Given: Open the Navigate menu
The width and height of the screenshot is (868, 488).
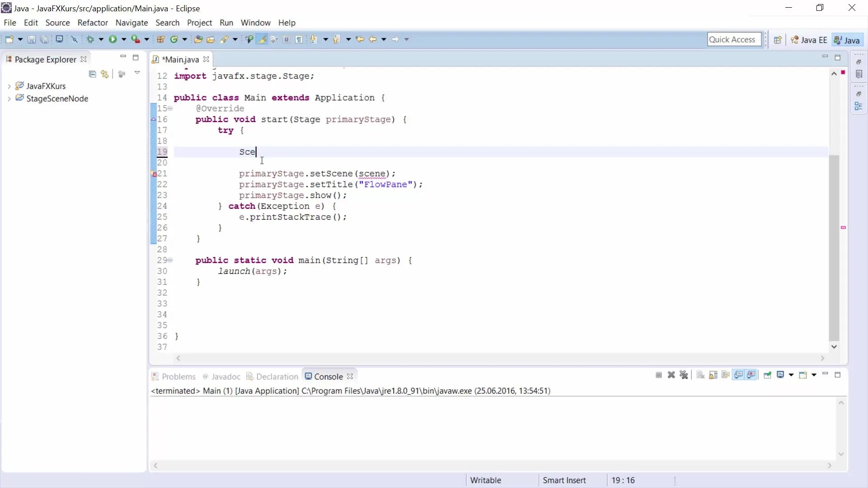Looking at the screenshot, I should click(132, 23).
